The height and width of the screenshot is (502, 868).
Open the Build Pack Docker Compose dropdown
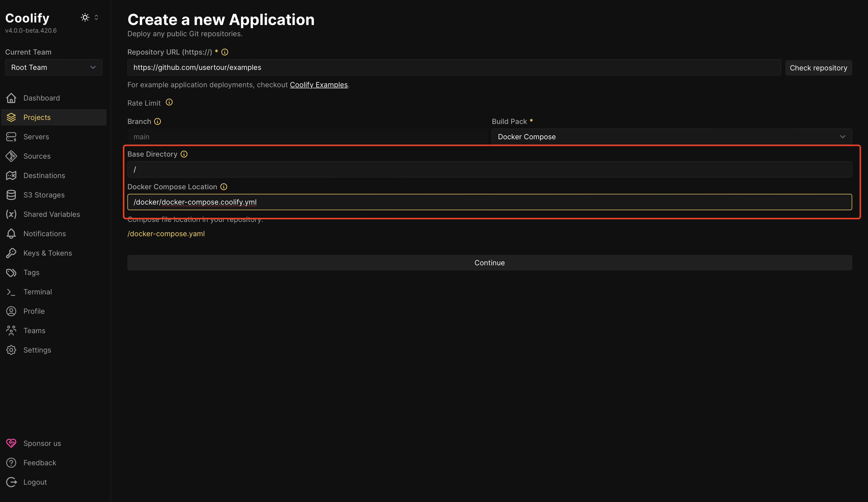click(671, 137)
